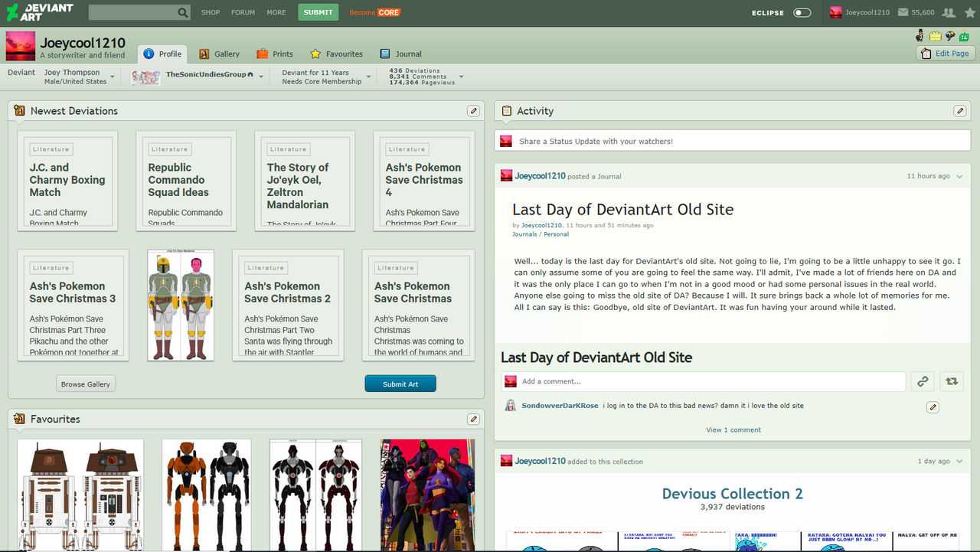The image size is (980, 552).
Task: Click Joeycool1210 profile avatar
Action: (21, 47)
